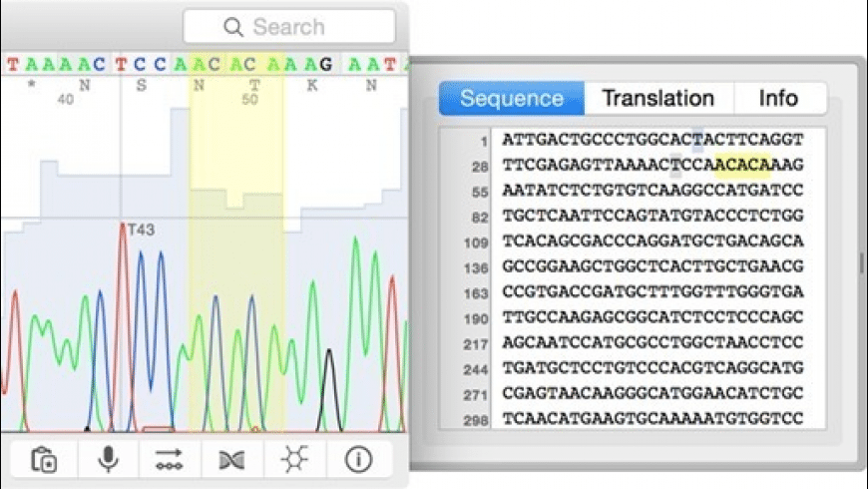This screenshot has width=868, height=489.
Task: Click the molecule-shaped icon in bottom toolbar
Action: point(295,459)
